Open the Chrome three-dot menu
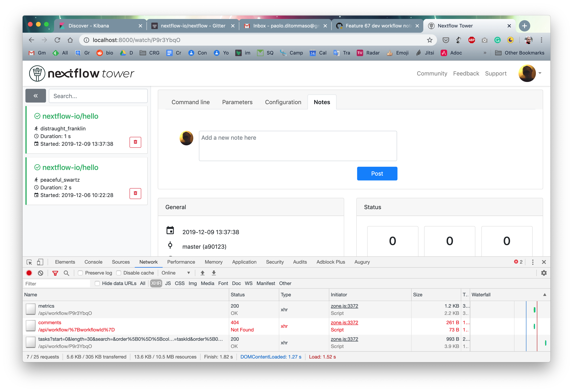573x392 pixels. pyautogui.click(x=542, y=40)
